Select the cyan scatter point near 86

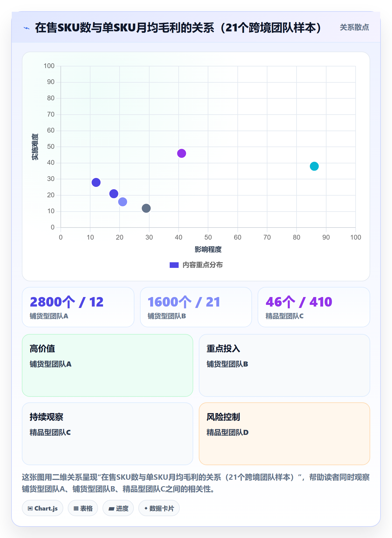[314, 166]
